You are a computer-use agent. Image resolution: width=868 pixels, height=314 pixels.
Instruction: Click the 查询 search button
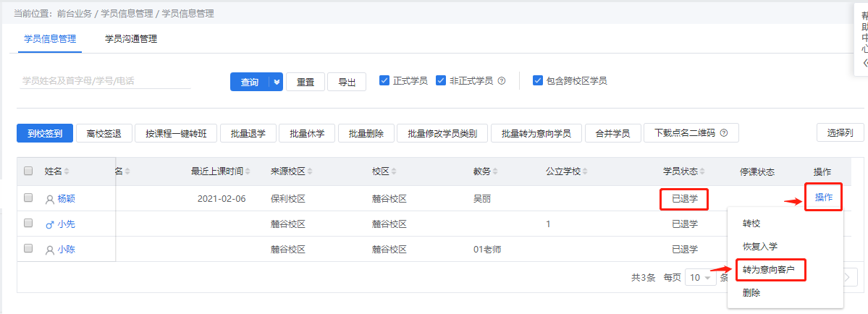tap(250, 82)
